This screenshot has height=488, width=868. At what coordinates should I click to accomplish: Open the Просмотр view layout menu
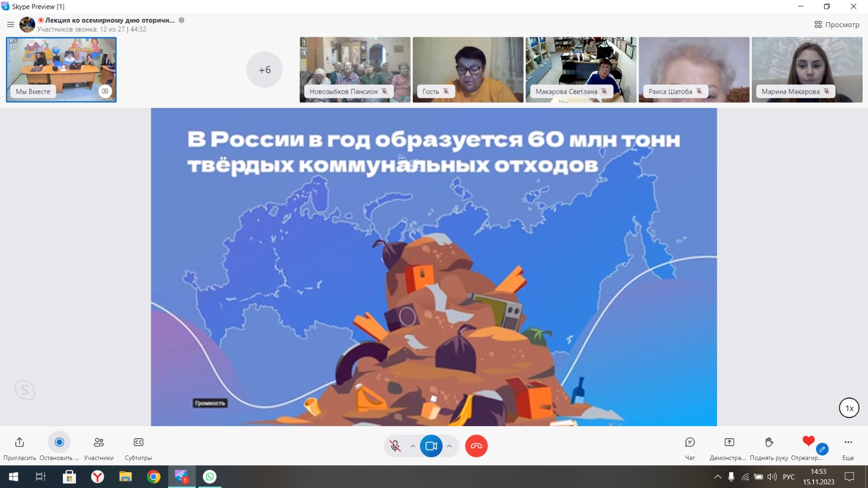click(837, 24)
